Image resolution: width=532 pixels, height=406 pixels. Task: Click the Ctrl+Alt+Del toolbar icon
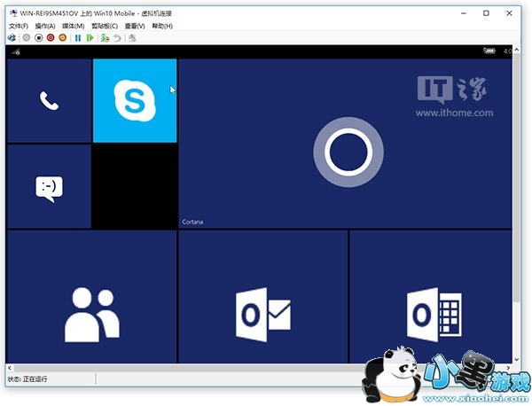[x=12, y=38]
